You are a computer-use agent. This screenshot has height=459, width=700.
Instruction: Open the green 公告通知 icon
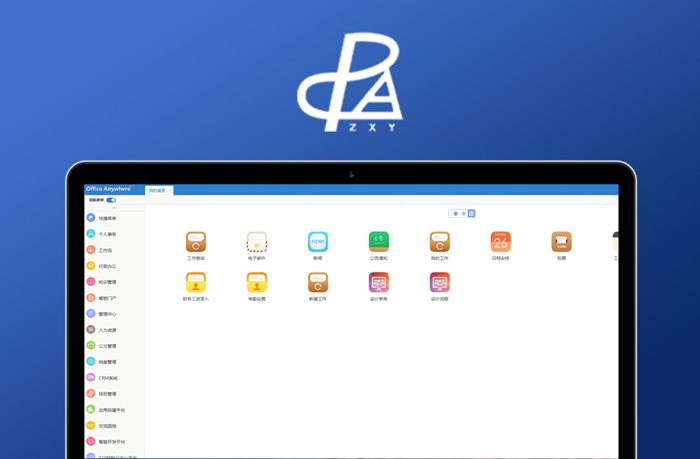point(379,242)
